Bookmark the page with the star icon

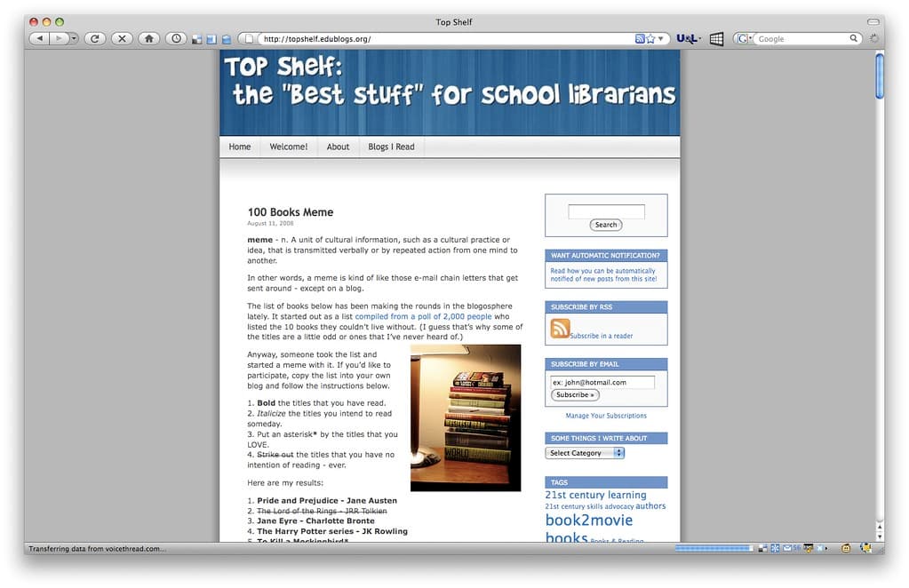point(650,39)
